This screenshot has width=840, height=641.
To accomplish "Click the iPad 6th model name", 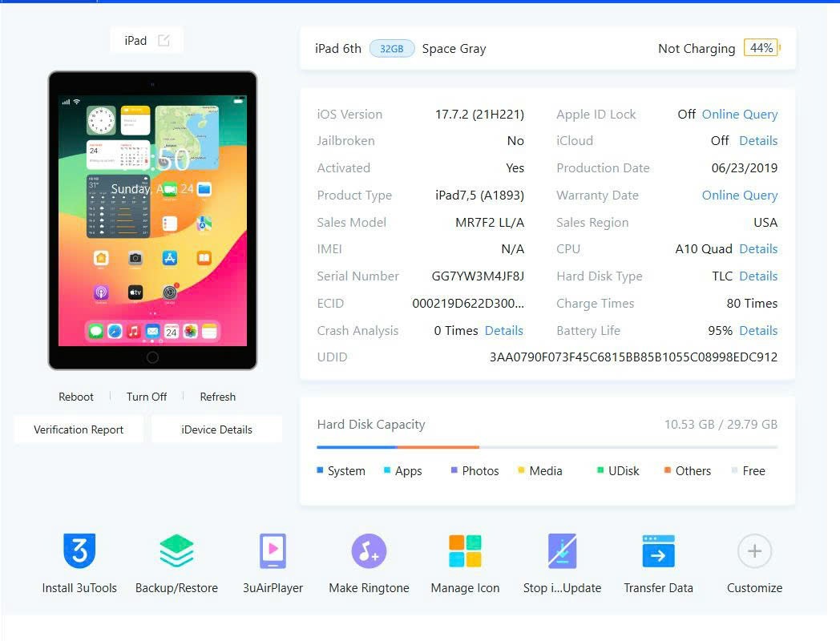I will tap(338, 49).
